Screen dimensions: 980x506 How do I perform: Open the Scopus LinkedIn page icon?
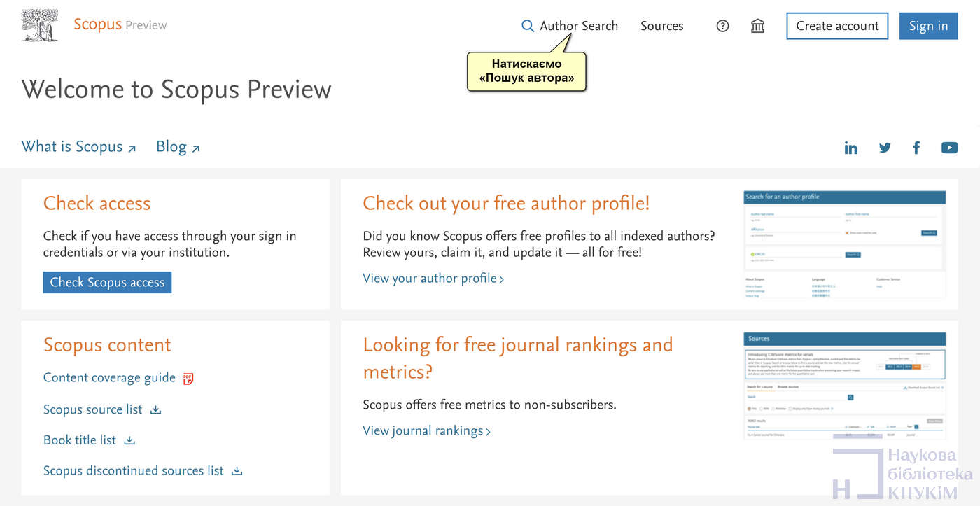pyautogui.click(x=850, y=148)
